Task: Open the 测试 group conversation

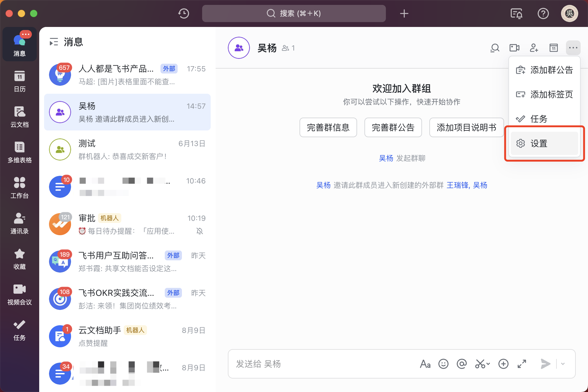Action: 127,149
